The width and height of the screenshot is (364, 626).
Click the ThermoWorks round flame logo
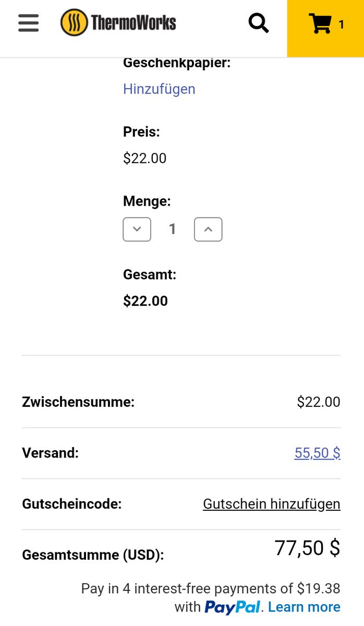pos(74,22)
